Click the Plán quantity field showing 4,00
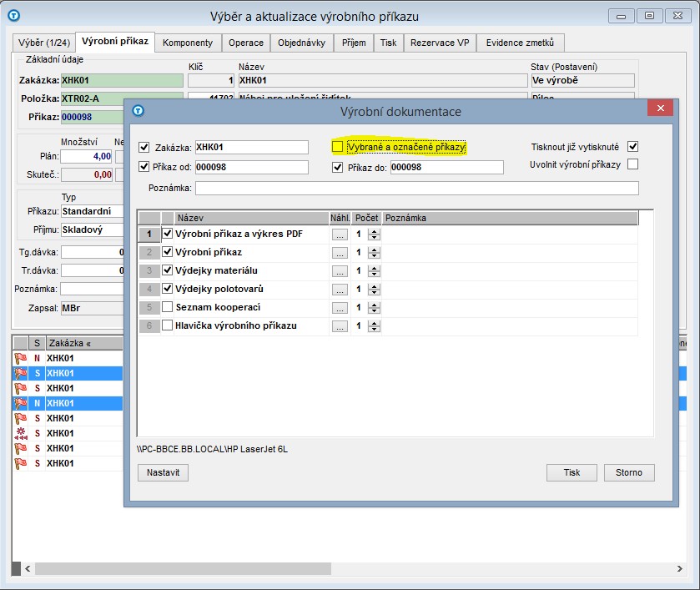The width and height of the screenshot is (700, 590). (x=86, y=156)
